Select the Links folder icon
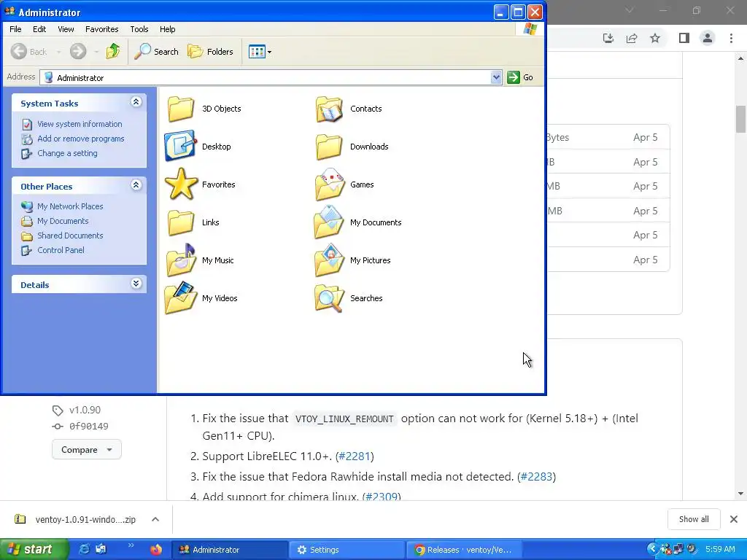 tap(181, 222)
